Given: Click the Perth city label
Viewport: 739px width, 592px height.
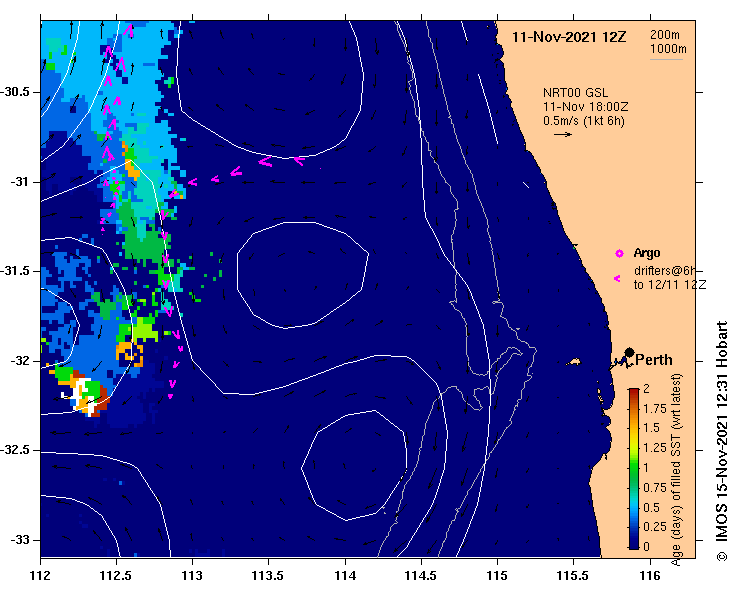Looking at the screenshot, I should [654, 360].
